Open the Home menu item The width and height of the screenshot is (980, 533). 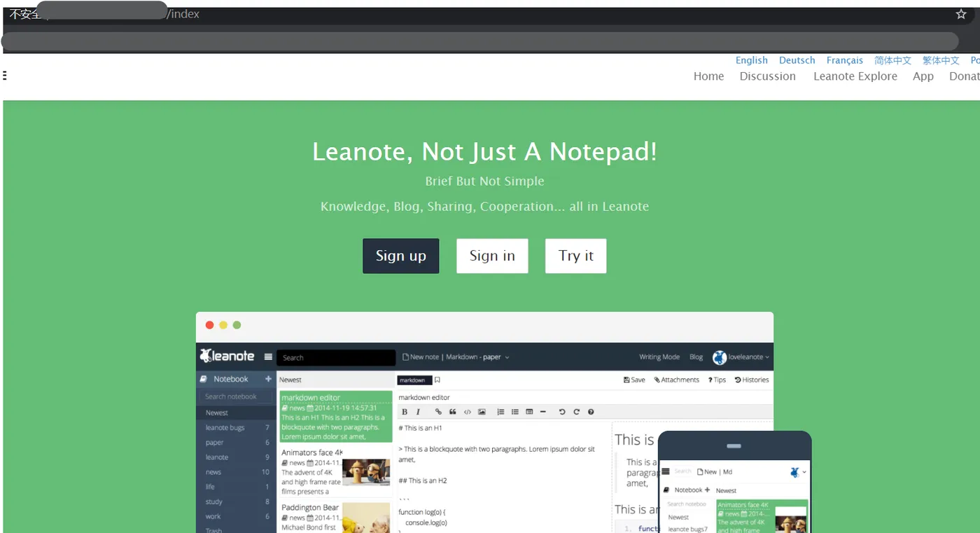point(709,76)
